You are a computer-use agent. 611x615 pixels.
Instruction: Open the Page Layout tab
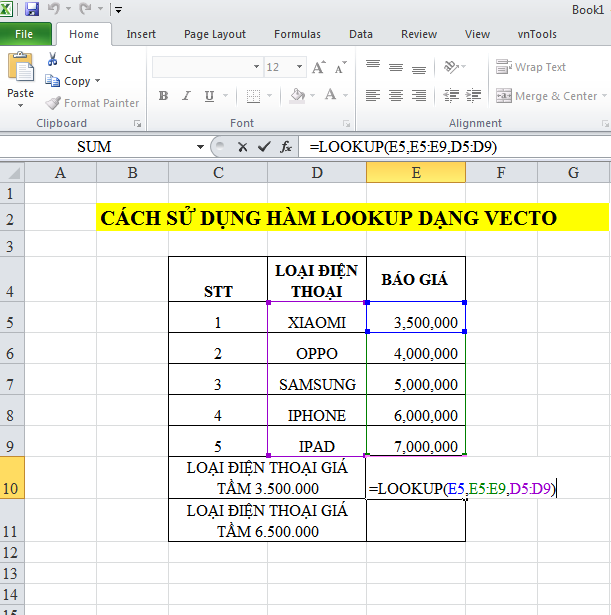point(215,34)
